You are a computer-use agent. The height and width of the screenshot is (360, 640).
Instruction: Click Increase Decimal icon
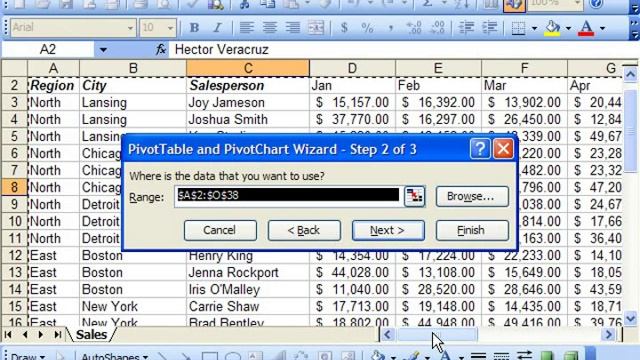[414, 28]
